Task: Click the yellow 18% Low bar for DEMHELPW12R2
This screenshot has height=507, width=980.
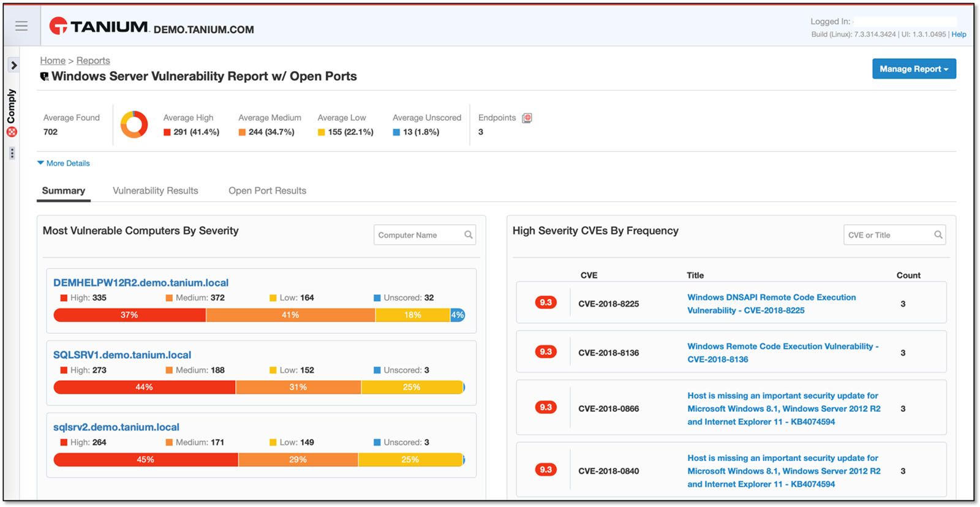Action: [412, 315]
